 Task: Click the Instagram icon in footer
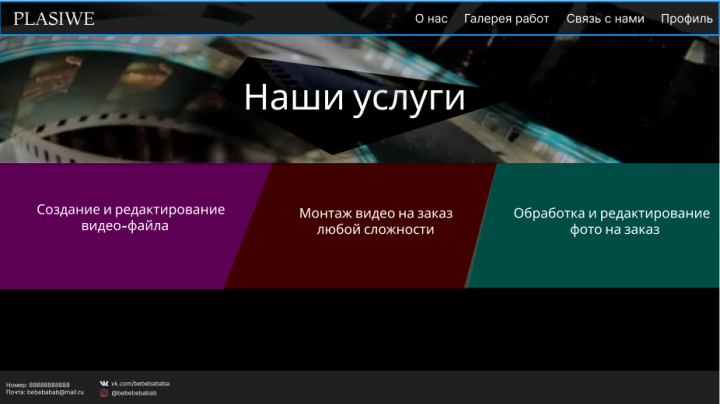pyautogui.click(x=104, y=393)
